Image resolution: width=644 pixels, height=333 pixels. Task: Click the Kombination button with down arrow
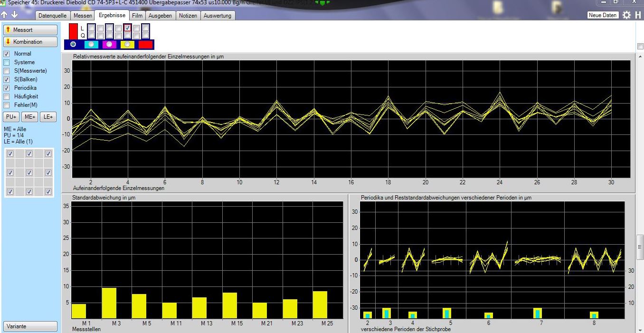tap(30, 42)
